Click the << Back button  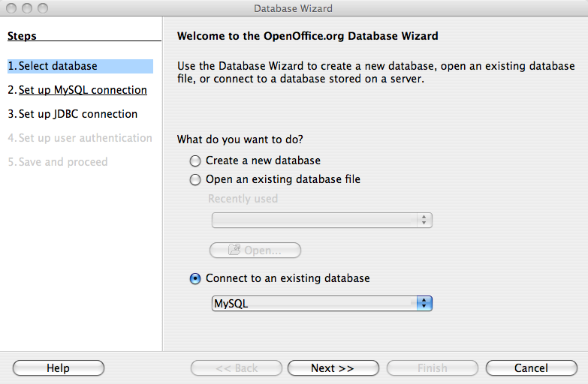(237, 368)
